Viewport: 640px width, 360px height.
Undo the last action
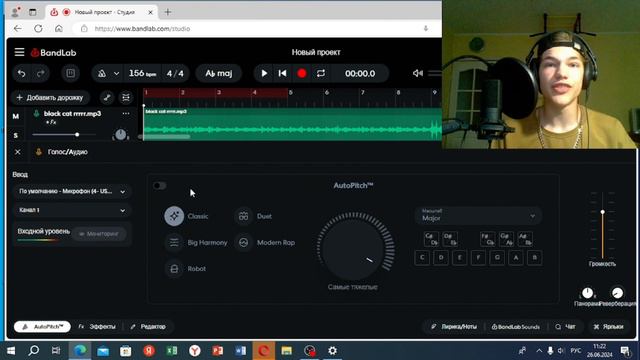[22, 73]
